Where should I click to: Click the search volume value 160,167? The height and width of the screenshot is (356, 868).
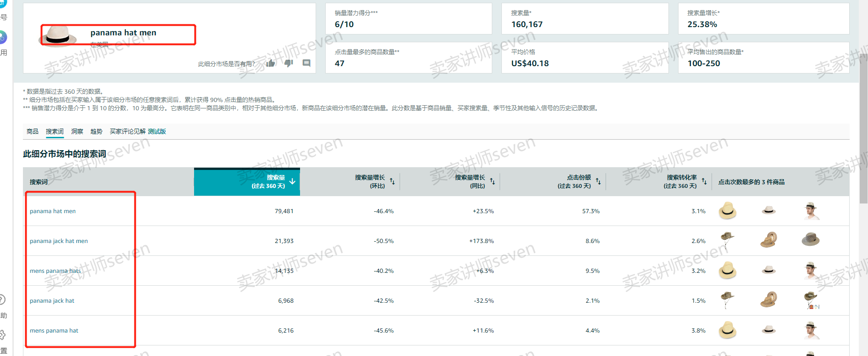click(527, 24)
